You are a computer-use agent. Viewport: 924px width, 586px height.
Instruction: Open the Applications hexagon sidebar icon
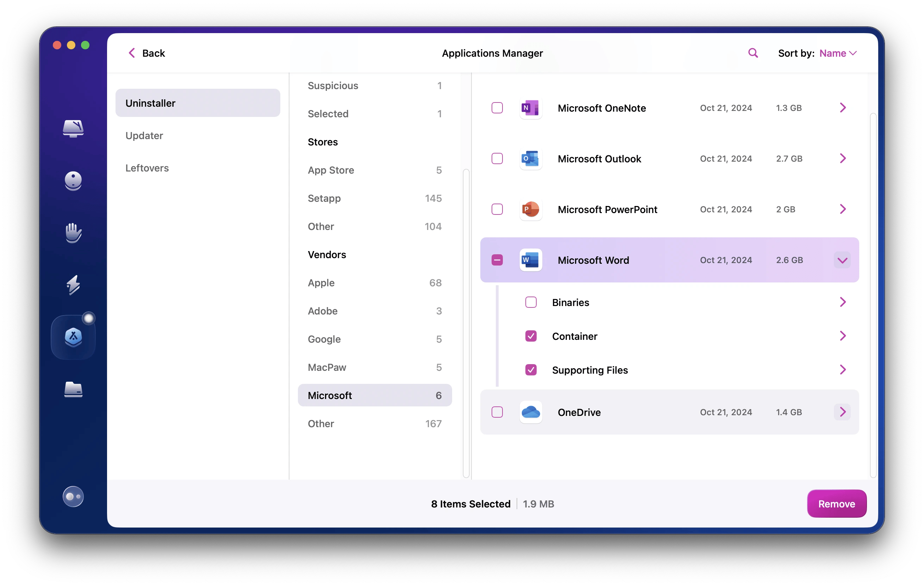(x=73, y=337)
